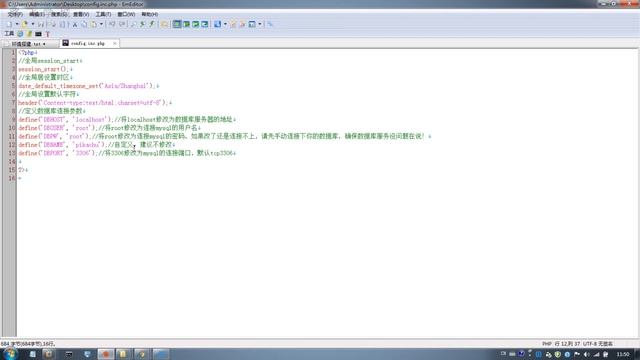Viewport: 640px width, 360px height.
Task: Open the orange-dot taskbar application
Action: pos(106,354)
